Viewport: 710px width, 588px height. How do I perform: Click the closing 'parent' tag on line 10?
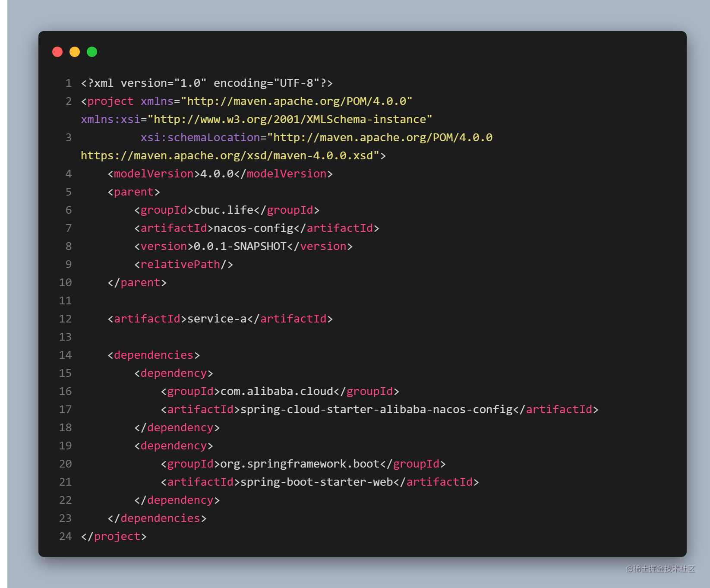point(137,282)
